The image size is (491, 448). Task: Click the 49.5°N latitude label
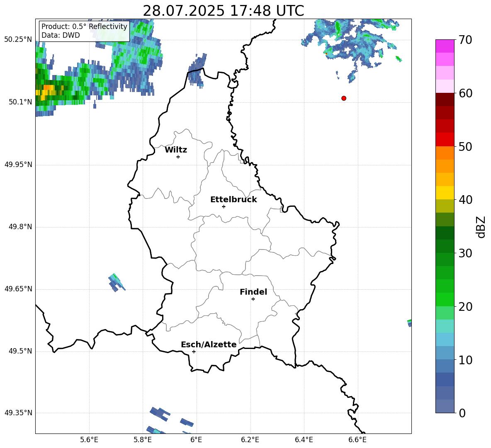click(20, 351)
